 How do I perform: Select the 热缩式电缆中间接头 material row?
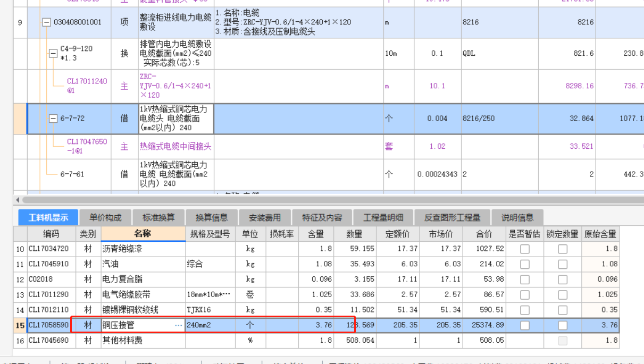175,147
